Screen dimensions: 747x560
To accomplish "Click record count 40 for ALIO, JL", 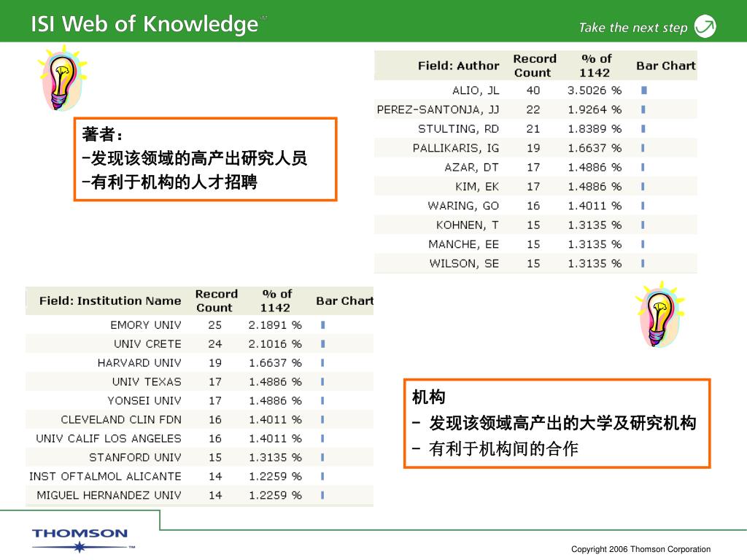I will (x=533, y=90).
